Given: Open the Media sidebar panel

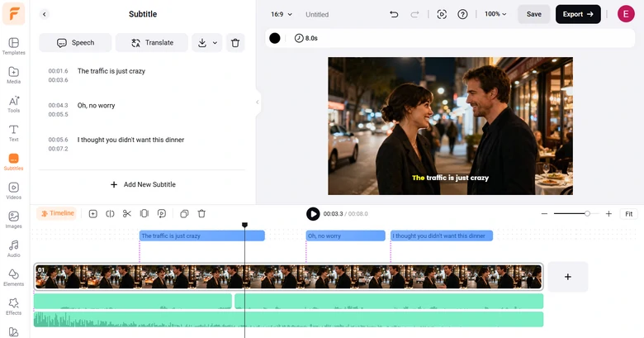Looking at the screenshot, I should (13, 75).
